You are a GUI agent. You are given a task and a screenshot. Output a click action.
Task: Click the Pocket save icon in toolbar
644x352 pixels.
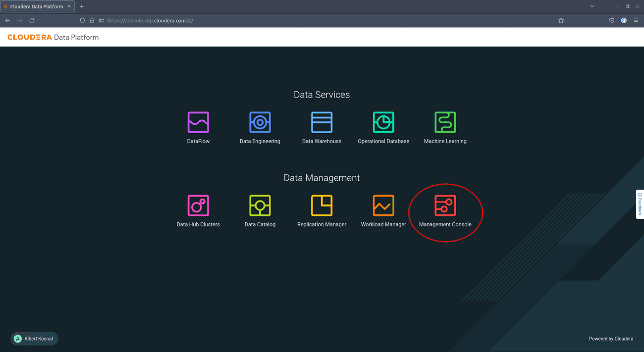tap(612, 21)
